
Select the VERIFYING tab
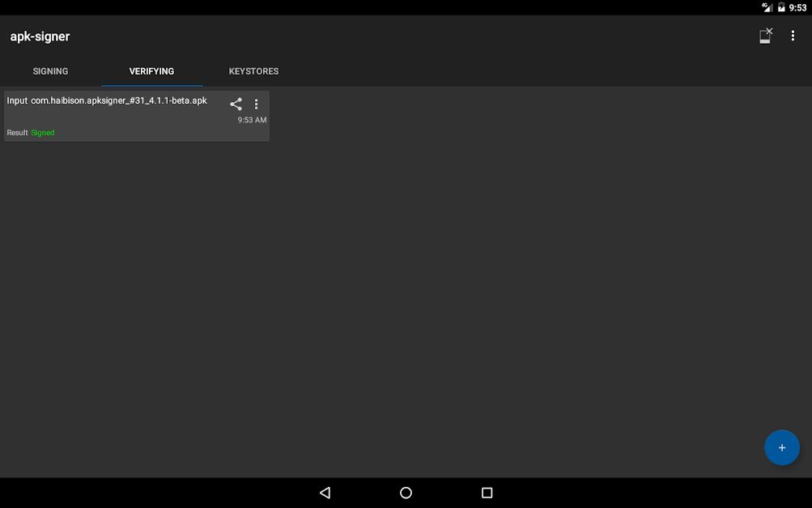click(151, 71)
